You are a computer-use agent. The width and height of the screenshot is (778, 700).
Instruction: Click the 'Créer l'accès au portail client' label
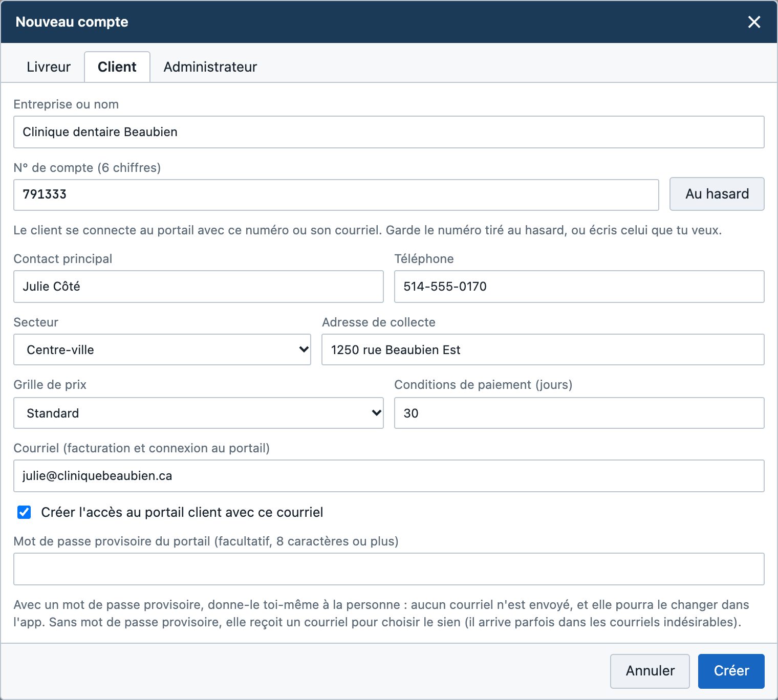[182, 512]
